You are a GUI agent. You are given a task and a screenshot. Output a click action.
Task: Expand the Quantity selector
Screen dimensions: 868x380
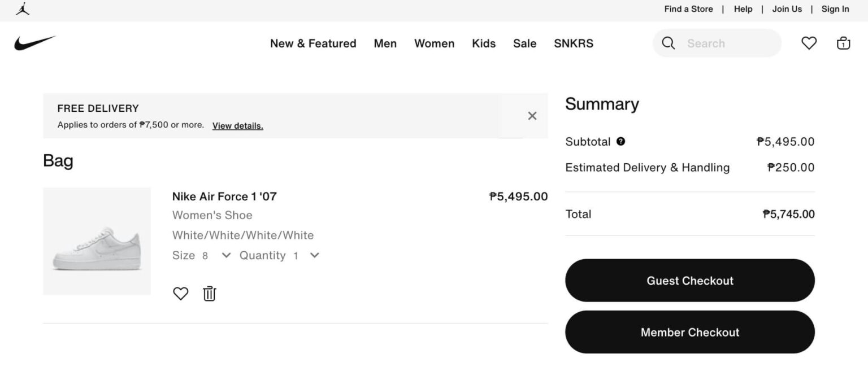[x=314, y=255]
